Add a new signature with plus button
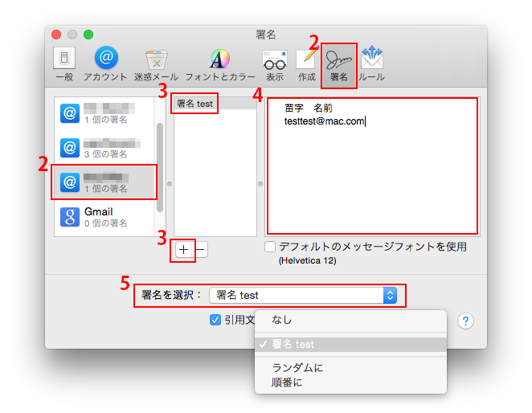 pos(183,250)
